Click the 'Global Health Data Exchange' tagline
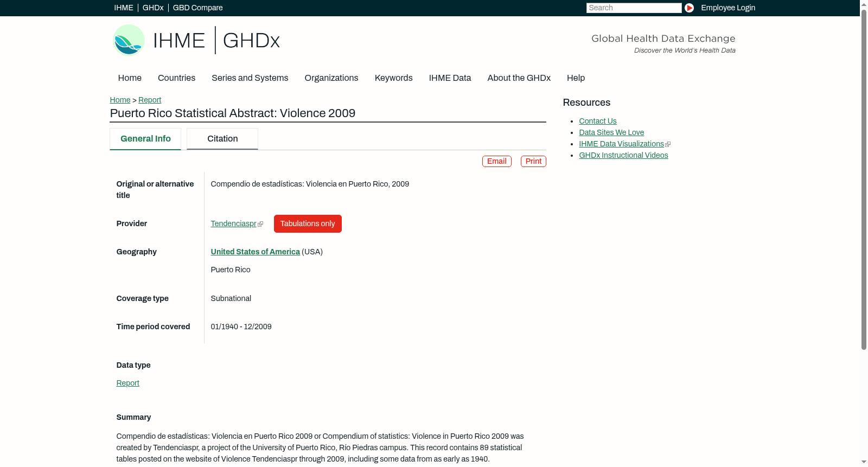Image resolution: width=868 pixels, height=467 pixels. [x=663, y=39]
